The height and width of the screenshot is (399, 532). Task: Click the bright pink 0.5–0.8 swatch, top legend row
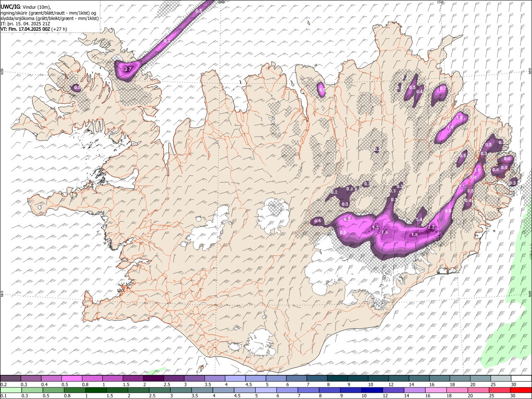coord(72,379)
